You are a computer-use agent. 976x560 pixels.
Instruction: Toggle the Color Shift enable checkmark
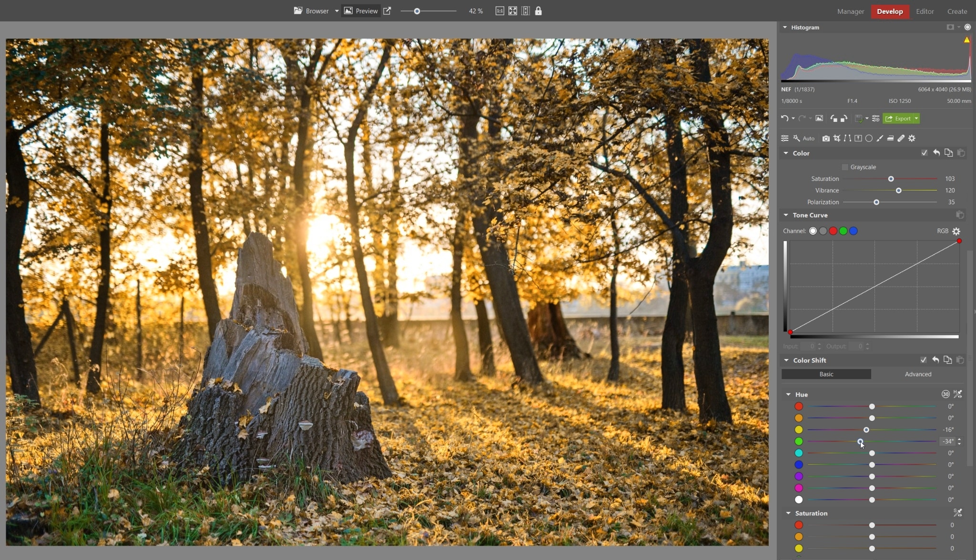click(923, 360)
